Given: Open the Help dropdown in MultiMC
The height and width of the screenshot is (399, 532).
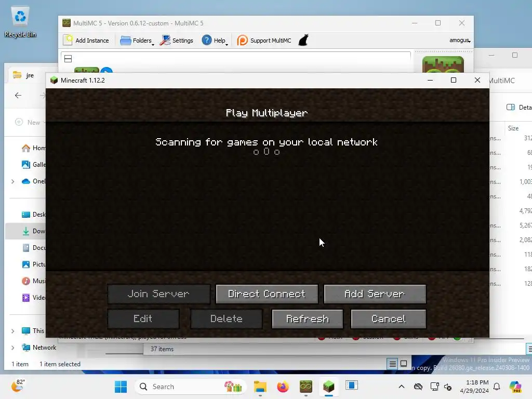Looking at the screenshot, I should tap(215, 41).
